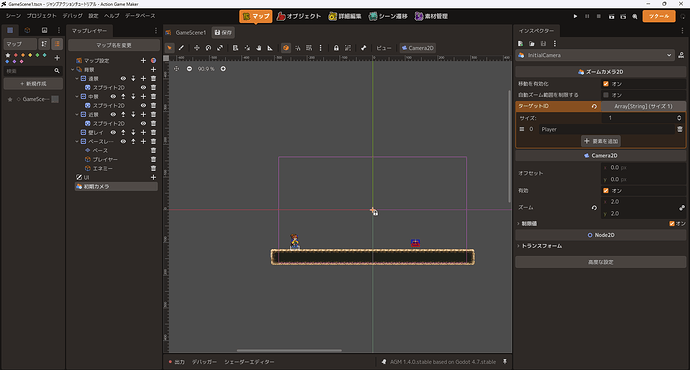Open the 素材管理 tab
This screenshot has height=370, width=690.
(431, 16)
